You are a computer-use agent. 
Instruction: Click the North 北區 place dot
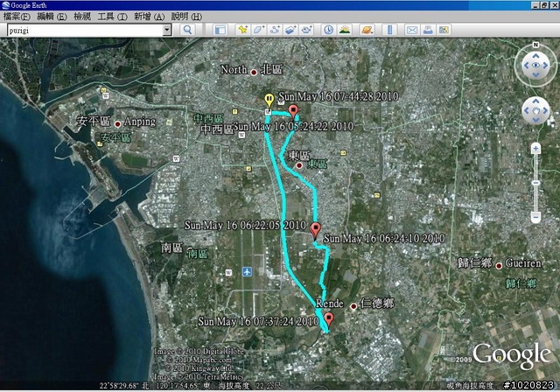(x=254, y=73)
